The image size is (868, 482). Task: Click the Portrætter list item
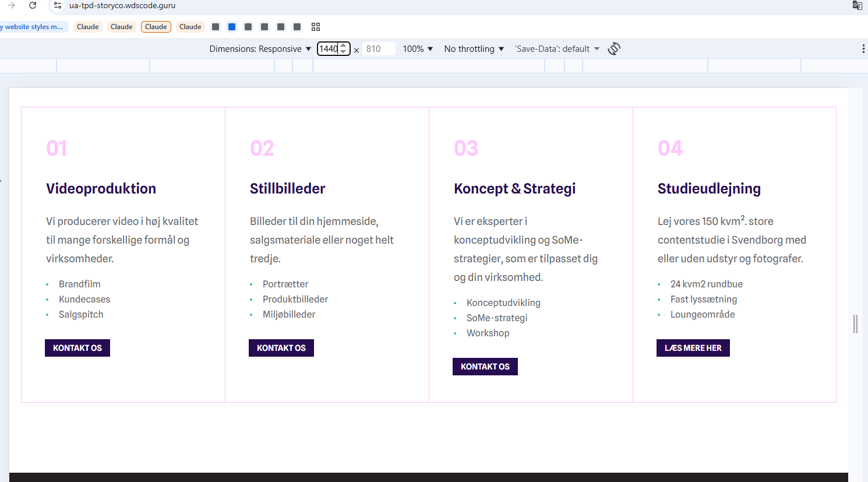pyautogui.click(x=285, y=284)
